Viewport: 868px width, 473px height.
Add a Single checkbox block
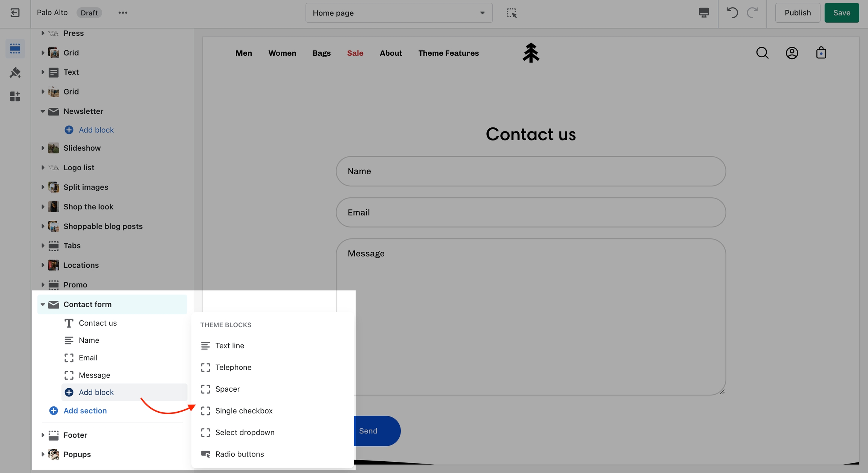point(244,410)
